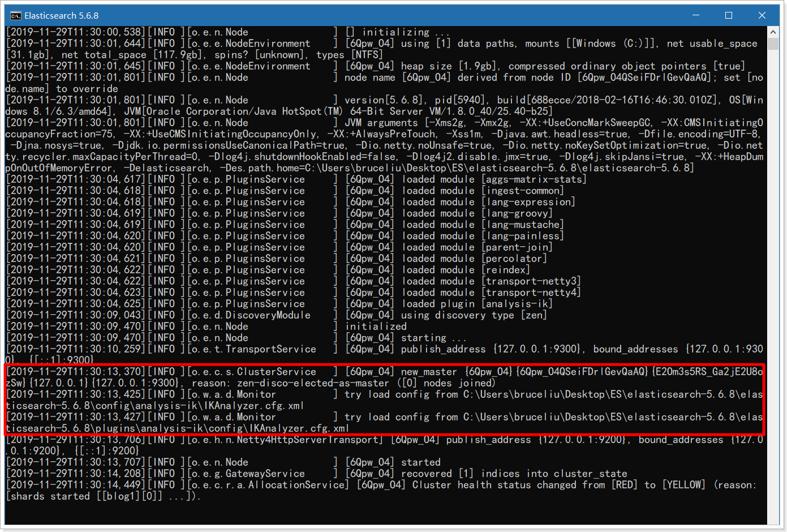Click 'JVM arguments' text
This screenshot has height=532, width=787.
tap(381, 123)
